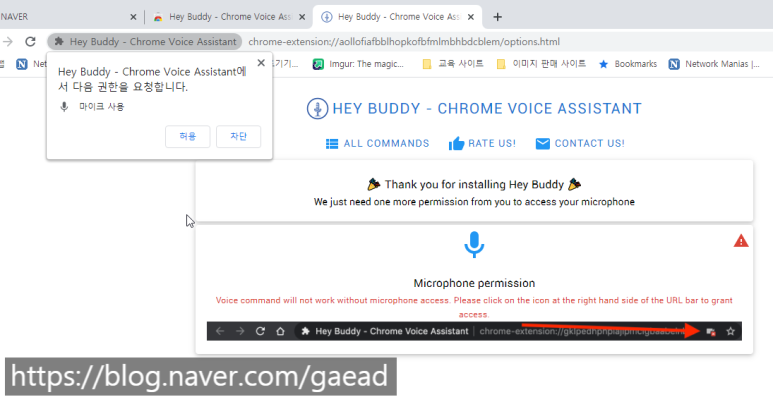
Task: Click the Thank you for installing text
Action: click(474, 184)
